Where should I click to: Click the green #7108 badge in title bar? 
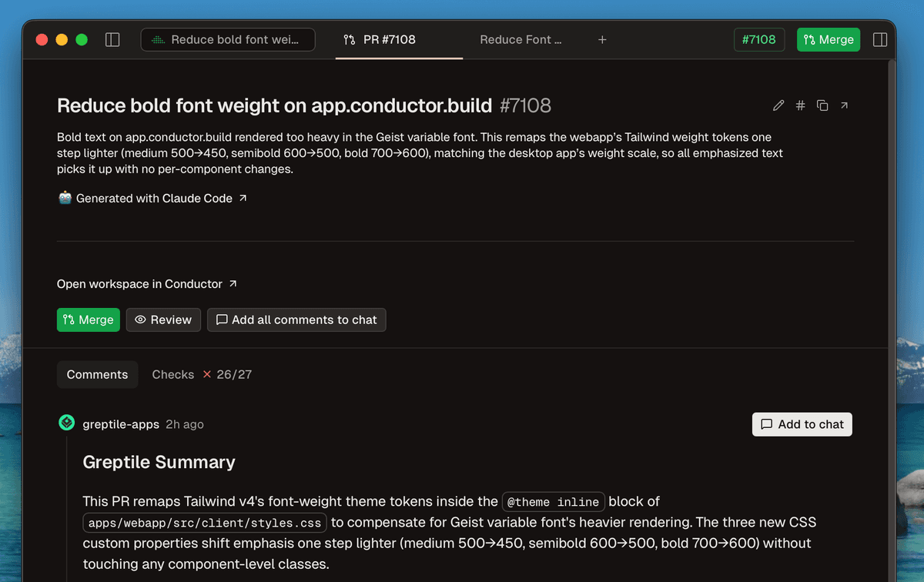click(759, 39)
